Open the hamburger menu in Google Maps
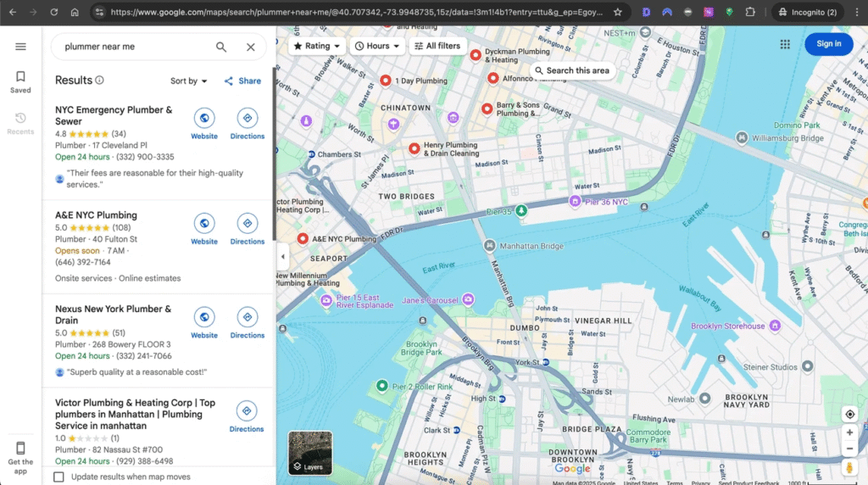The width and height of the screenshot is (868, 485). (20, 47)
